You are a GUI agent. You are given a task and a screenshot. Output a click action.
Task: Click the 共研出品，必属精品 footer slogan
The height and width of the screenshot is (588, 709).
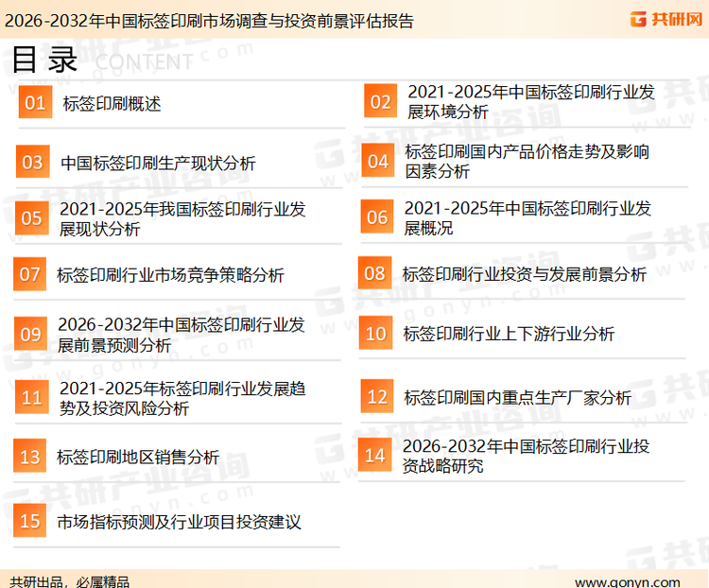click(x=70, y=581)
